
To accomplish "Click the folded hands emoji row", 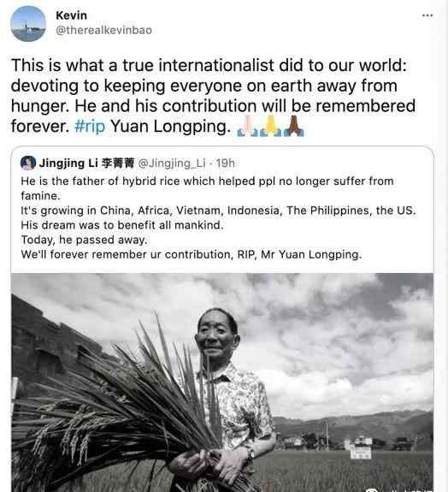I will [x=270, y=126].
